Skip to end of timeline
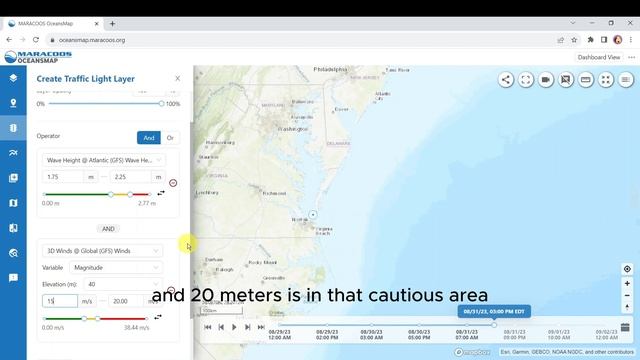Viewport: 640px width, 360px height. pos(261,327)
